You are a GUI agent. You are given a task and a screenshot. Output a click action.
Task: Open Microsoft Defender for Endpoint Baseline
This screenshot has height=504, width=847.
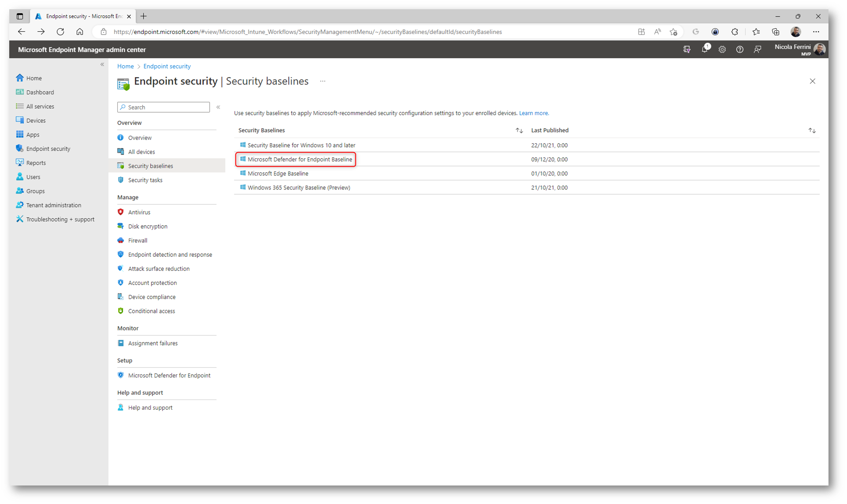300,159
